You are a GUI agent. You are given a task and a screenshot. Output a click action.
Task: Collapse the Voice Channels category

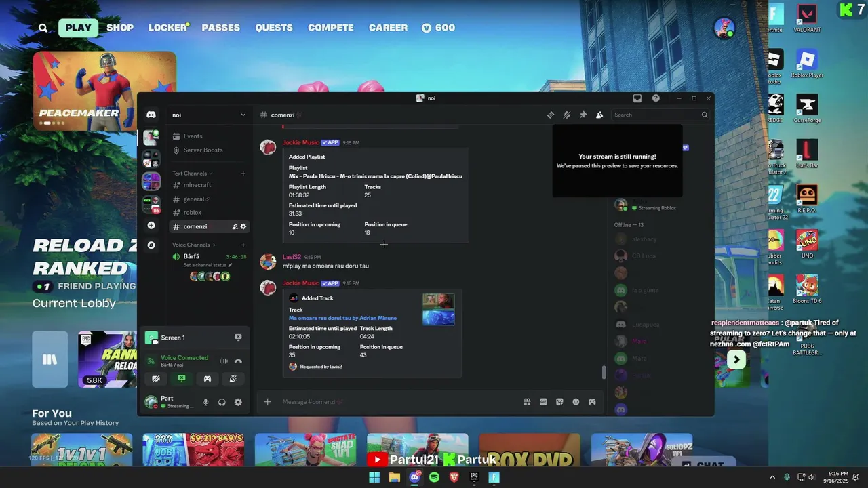tap(194, 245)
